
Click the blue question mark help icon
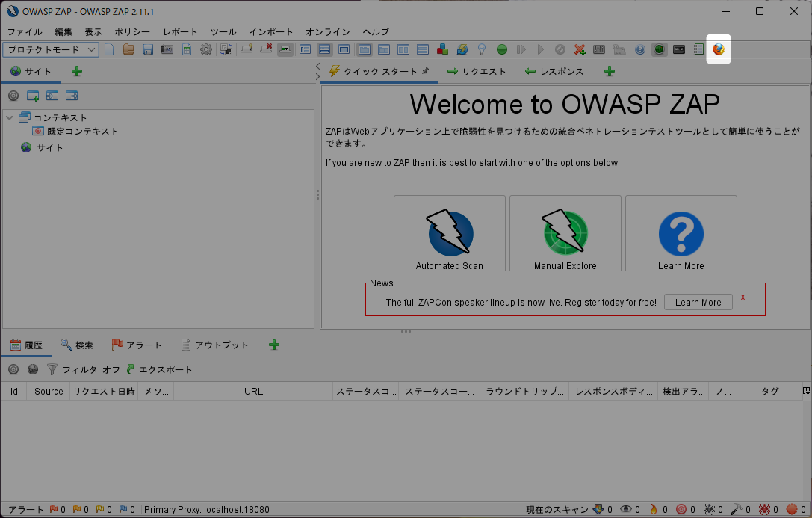click(x=640, y=49)
